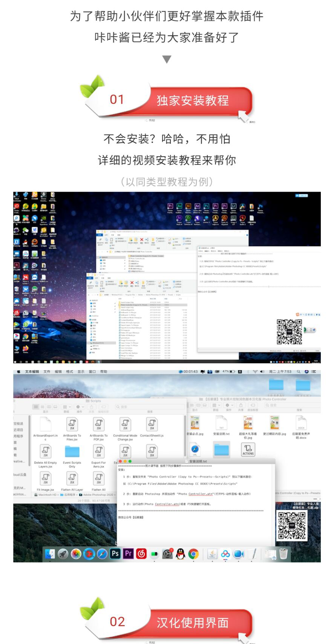This screenshot has width=334, height=644.
Task: Click the large desktop folder under the clock
Action: [x=276, y=385]
